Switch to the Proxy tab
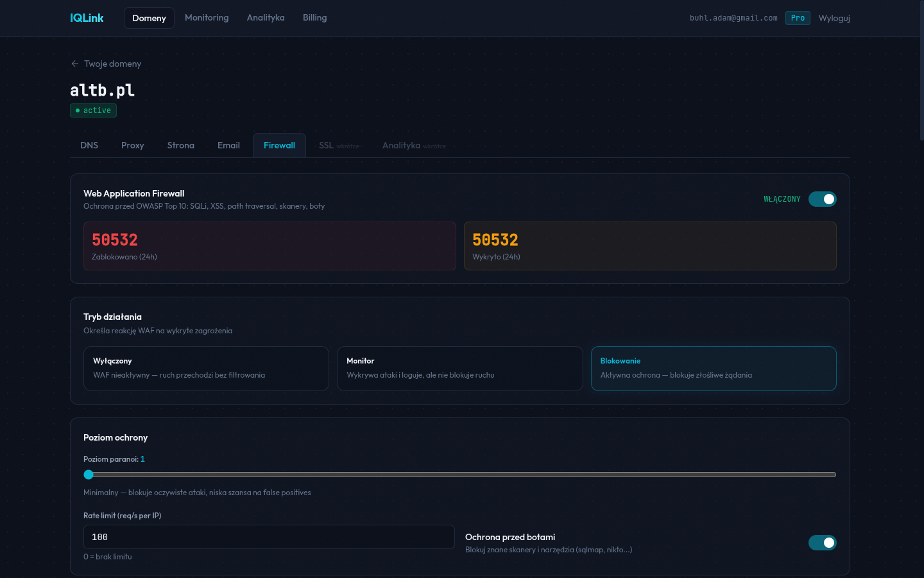This screenshot has height=578, width=924. pyautogui.click(x=133, y=145)
